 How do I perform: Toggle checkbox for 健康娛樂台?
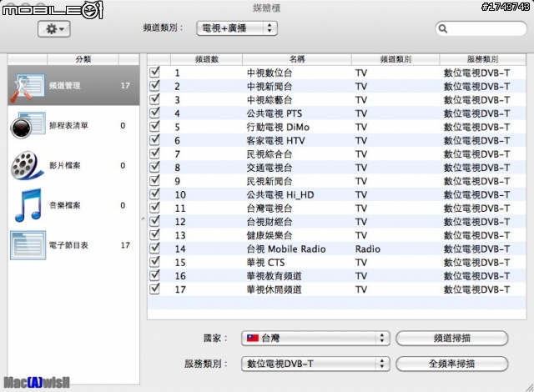154,234
